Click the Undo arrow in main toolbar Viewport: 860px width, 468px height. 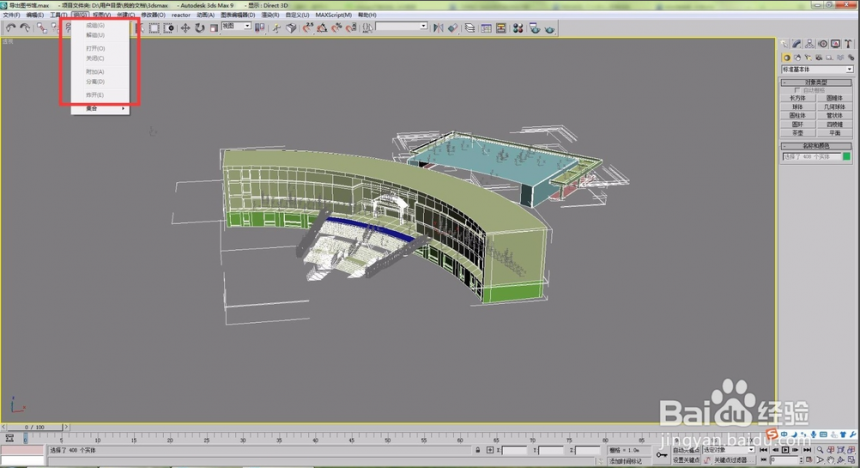pyautogui.click(x=11, y=28)
